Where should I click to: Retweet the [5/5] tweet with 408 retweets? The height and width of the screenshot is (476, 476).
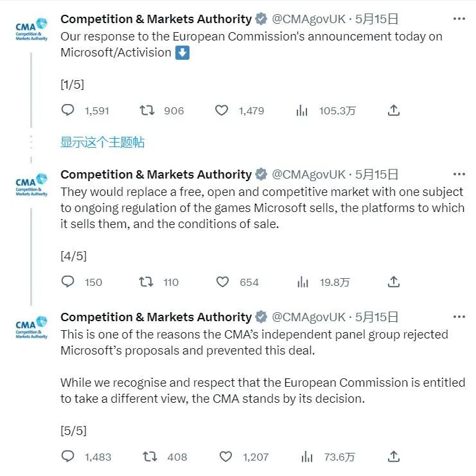tap(150, 457)
